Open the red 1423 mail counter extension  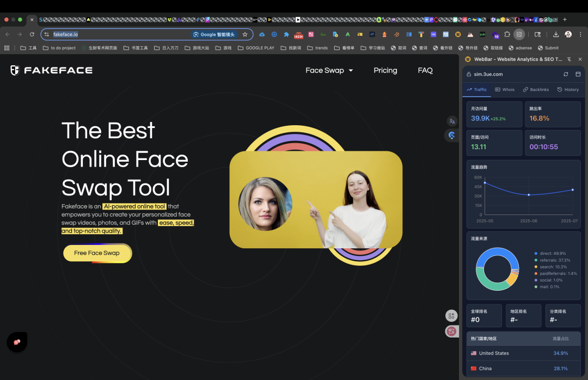pos(298,34)
